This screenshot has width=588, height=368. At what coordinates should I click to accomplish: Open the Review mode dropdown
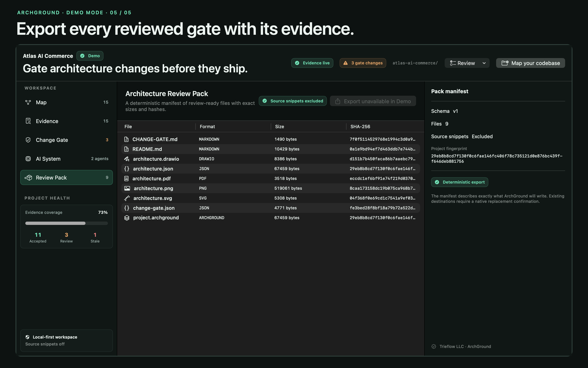pos(467,63)
